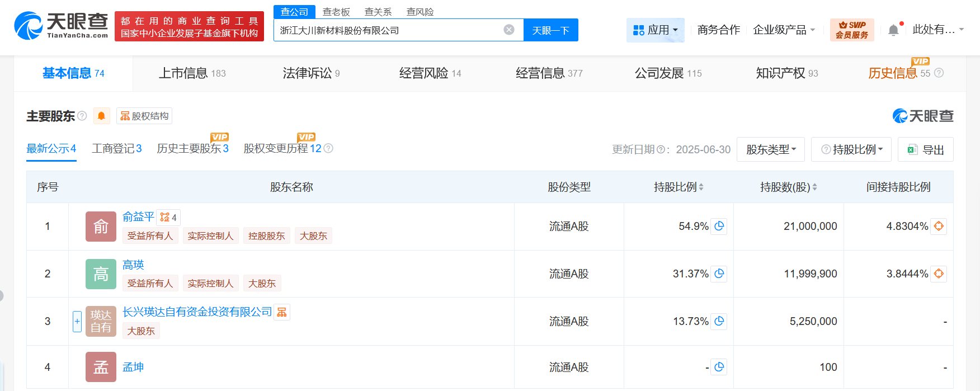Viewport: 980px width, 391px height.
Task: Click 商务合作 link
Action: point(719,30)
